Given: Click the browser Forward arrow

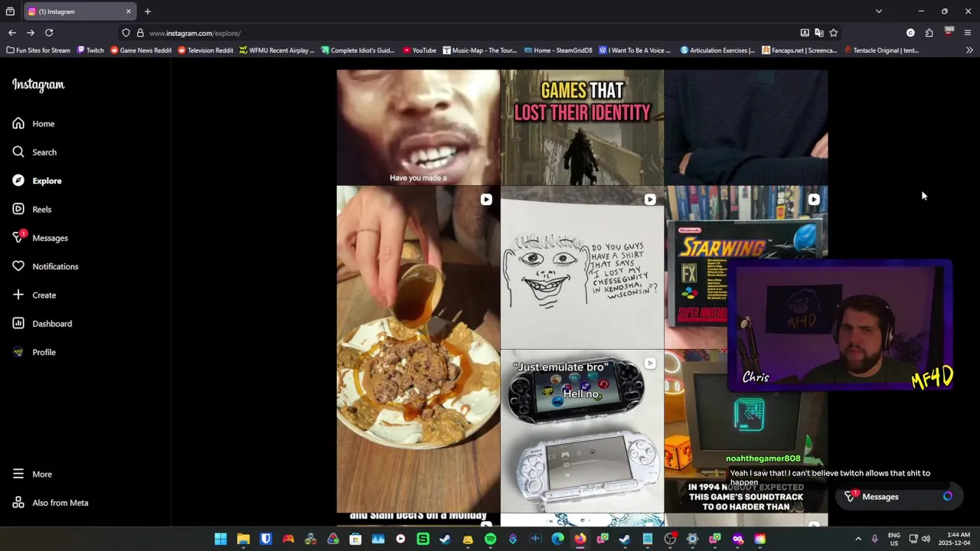Looking at the screenshot, I should (x=30, y=33).
